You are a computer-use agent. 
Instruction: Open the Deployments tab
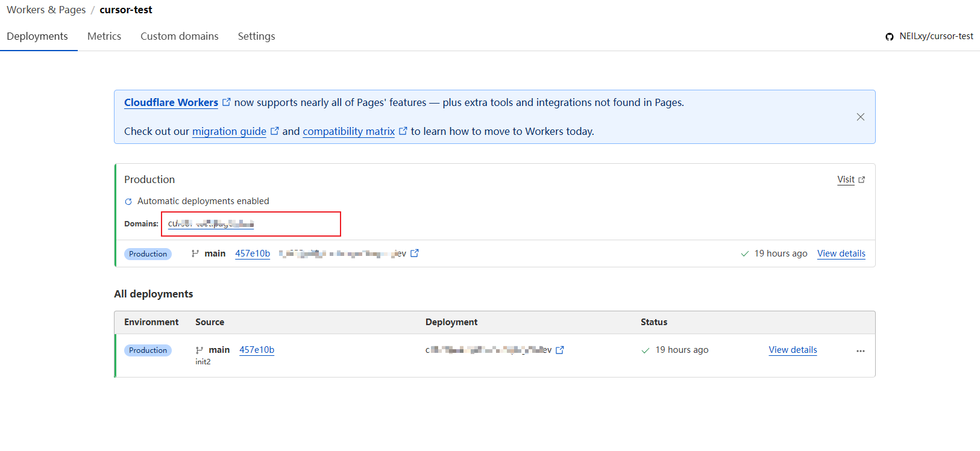coord(37,36)
